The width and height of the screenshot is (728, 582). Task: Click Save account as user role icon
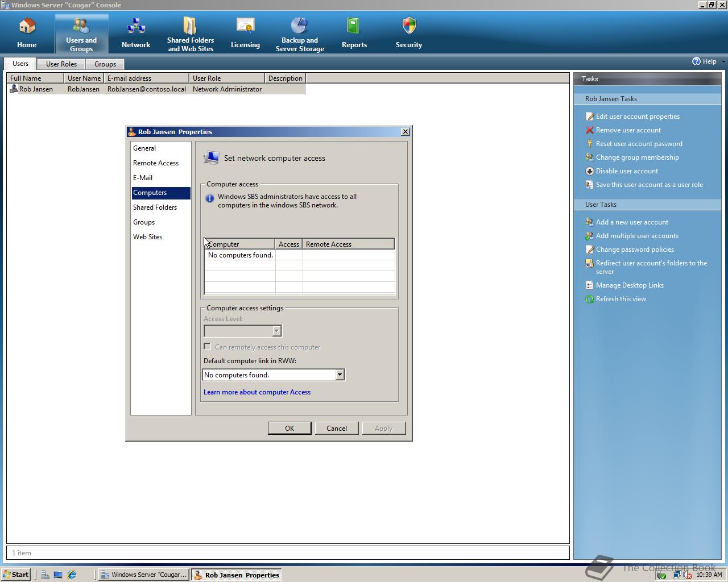point(590,185)
